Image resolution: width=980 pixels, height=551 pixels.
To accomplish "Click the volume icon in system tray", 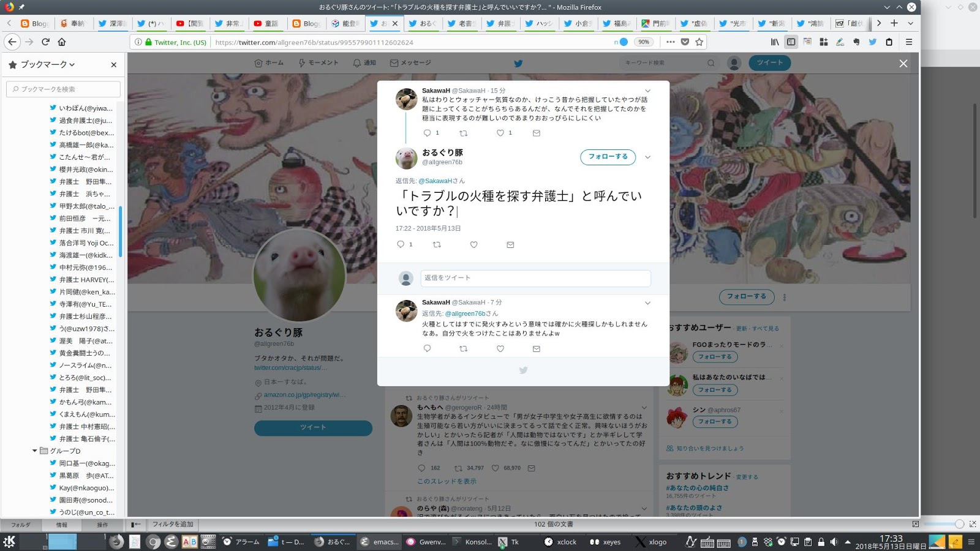I will (834, 542).
